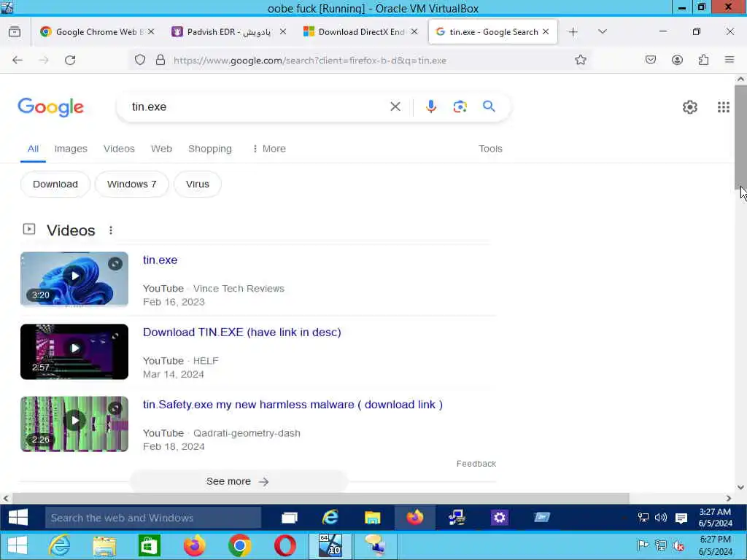
Task: Open Google quick settings gear
Action: point(690,107)
